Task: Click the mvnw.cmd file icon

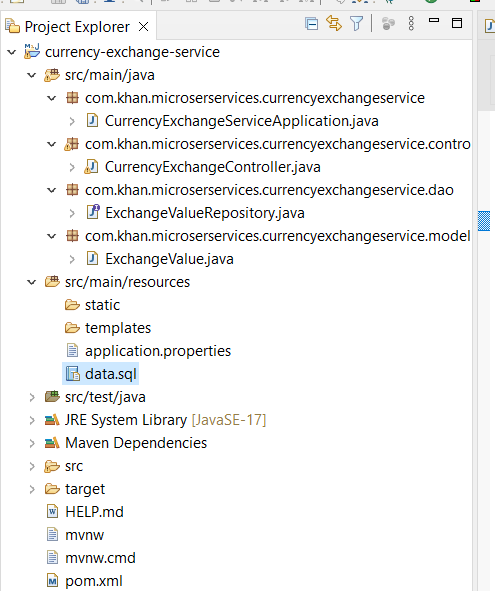Action: coord(52,558)
